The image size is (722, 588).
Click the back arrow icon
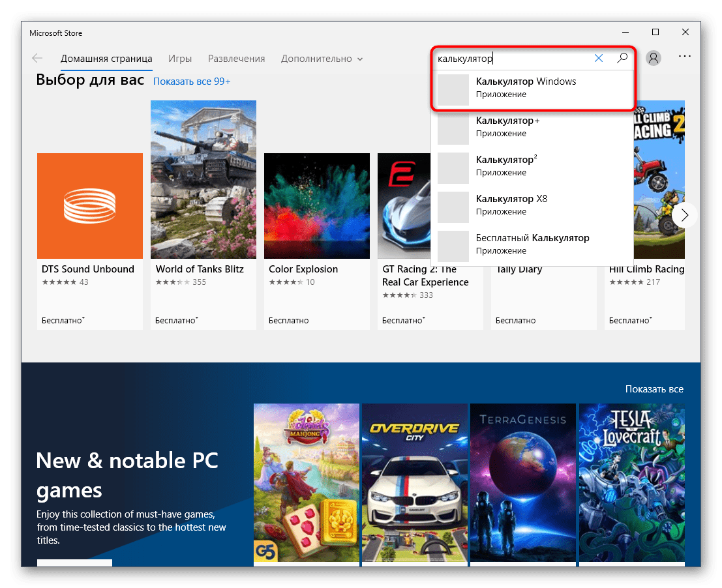[37, 59]
